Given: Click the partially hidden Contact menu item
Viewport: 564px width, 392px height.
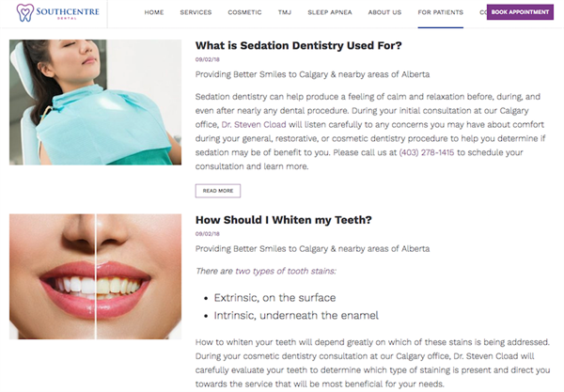Looking at the screenshot, I should click(483, 12).
